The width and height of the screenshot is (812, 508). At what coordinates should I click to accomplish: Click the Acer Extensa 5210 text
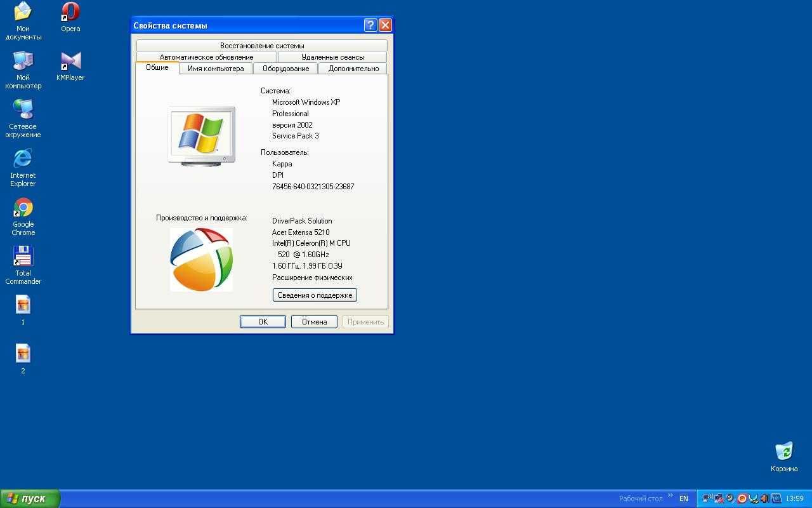click(x=301, y=232)
